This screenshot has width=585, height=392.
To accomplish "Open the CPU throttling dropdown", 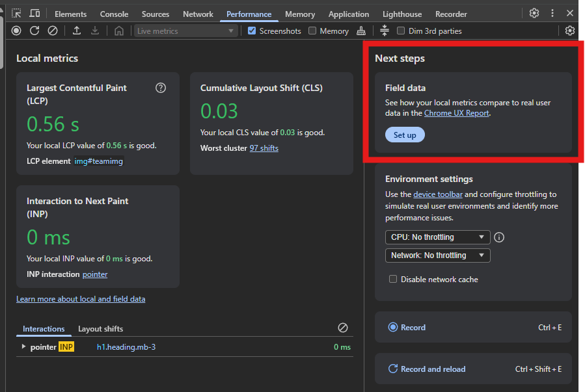I will (437, 237).
